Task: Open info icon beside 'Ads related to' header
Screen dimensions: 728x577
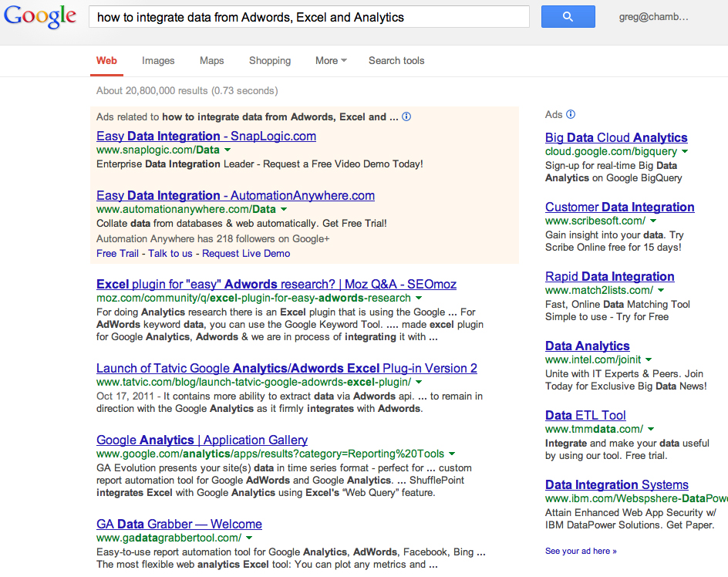Action: [406, 116]
